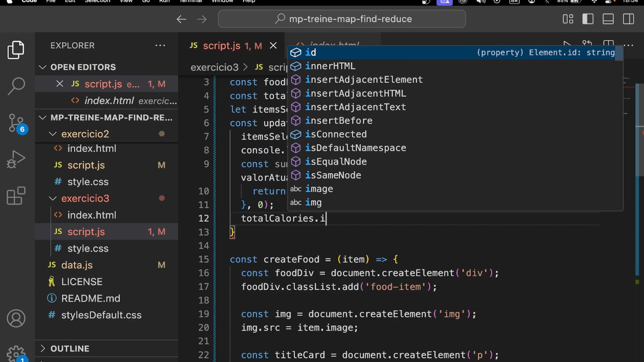The width and height of the screenshot is (644, 362).
Task: Click the mp-treine-map-find-reduce search field
Action: pos(341,19)
